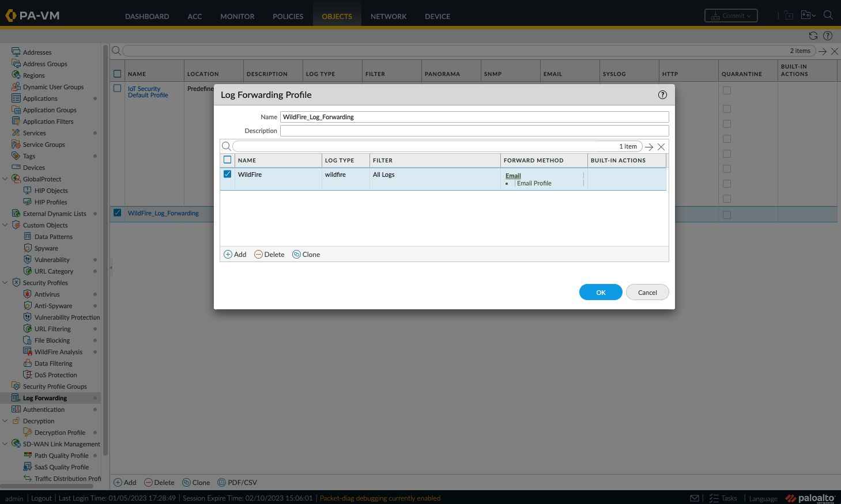
Task: Select the Anti-Spyware profile icon
Action: tap(28, 305)
